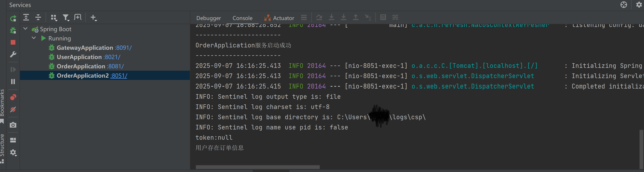Open the View Breakpoints icon

pyautogui.click(x=13, y=97)
